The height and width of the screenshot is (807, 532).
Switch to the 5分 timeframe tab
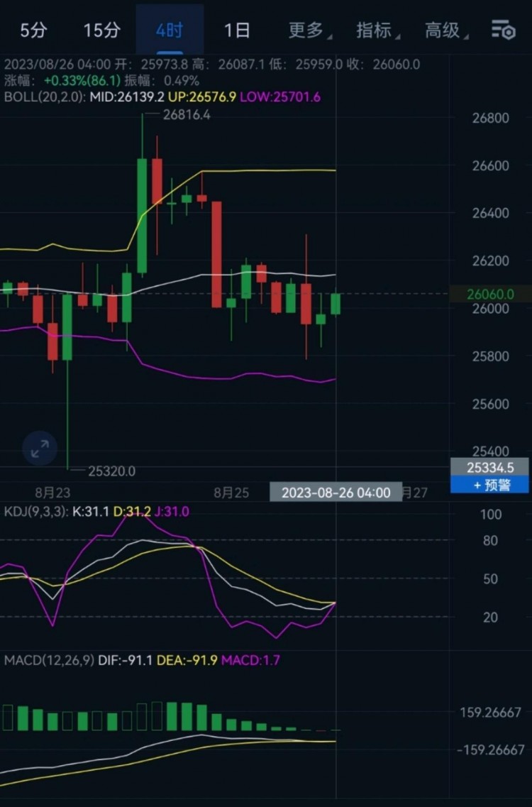point(33,31)
